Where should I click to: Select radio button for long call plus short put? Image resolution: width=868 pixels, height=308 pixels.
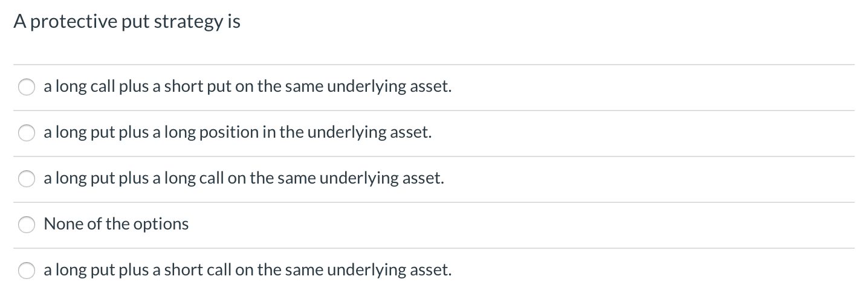click(27, 88)
